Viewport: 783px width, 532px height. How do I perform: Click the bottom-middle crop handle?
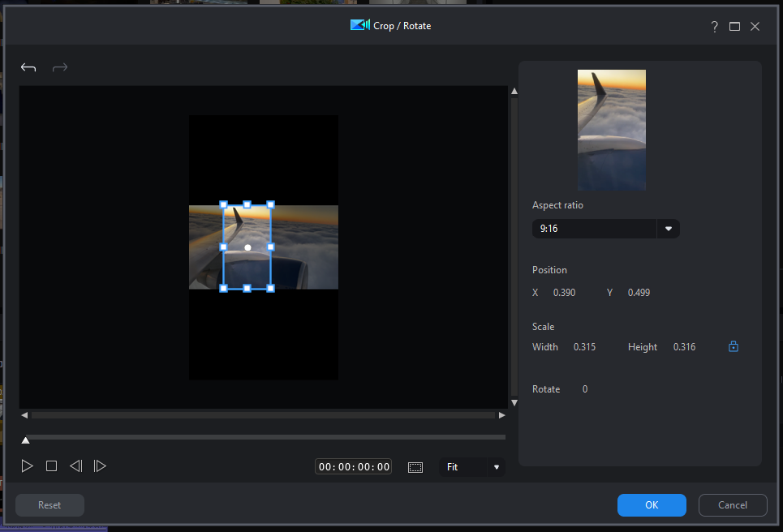pyautogui.click(x=247, y=289)
